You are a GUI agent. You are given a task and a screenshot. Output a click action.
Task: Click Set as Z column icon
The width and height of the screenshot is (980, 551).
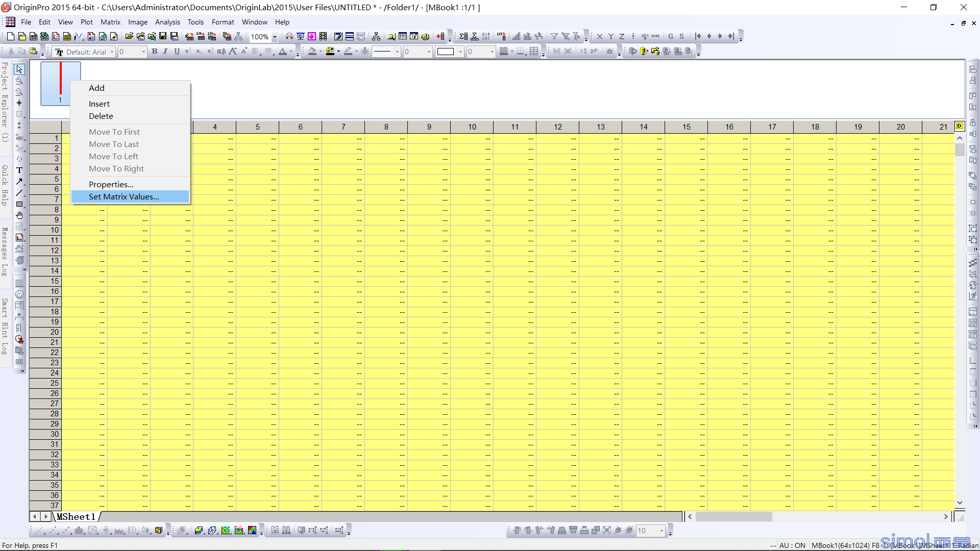click(x=622, y=36)
